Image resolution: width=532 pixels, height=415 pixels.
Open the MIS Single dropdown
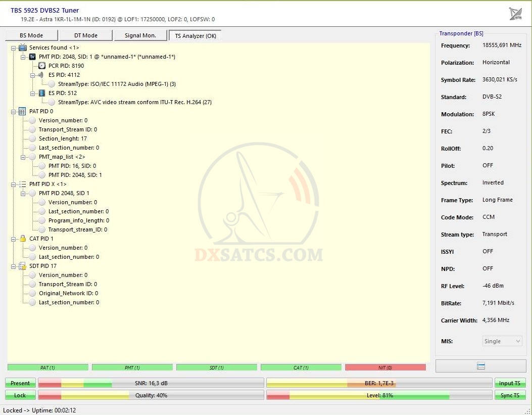tap(502, 341)
